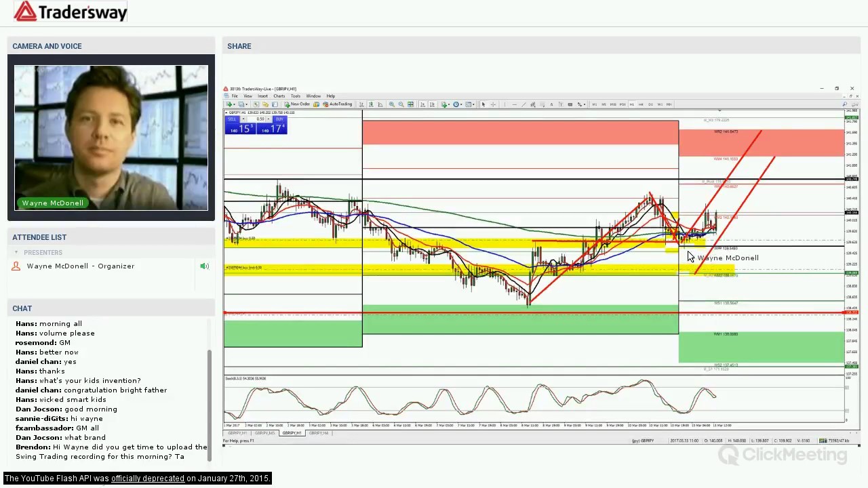Open the Navigator folder icon
The height and width of the screenshot is (488, 868).
265,104
